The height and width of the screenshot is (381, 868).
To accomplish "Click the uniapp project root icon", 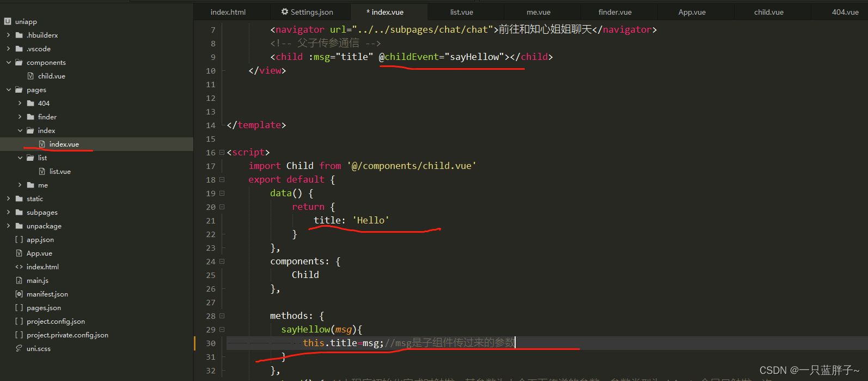I will click(x=8, y=21).
